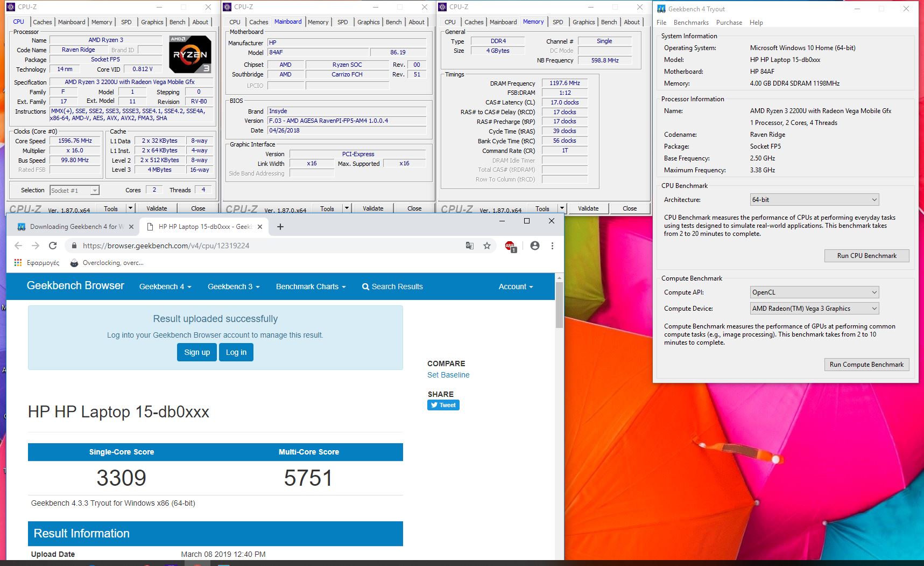
Task: Click Validate in the first CPU-Z window
Action: pos(157,208)
